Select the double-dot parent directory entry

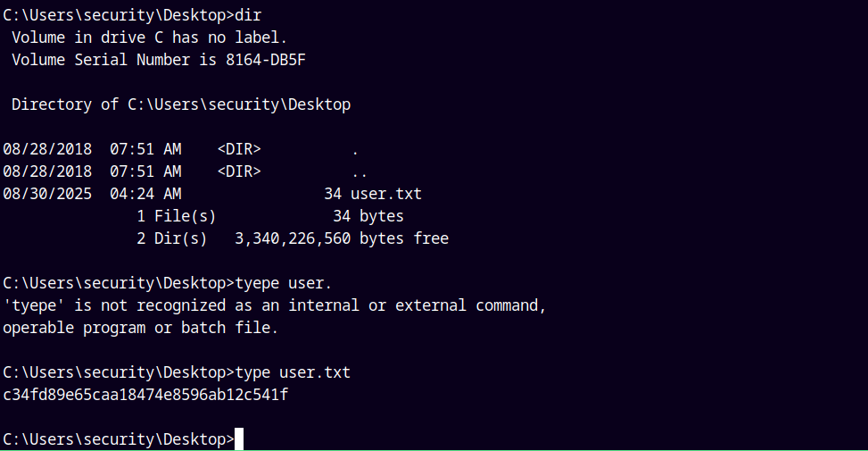click(x=360, y=171)
